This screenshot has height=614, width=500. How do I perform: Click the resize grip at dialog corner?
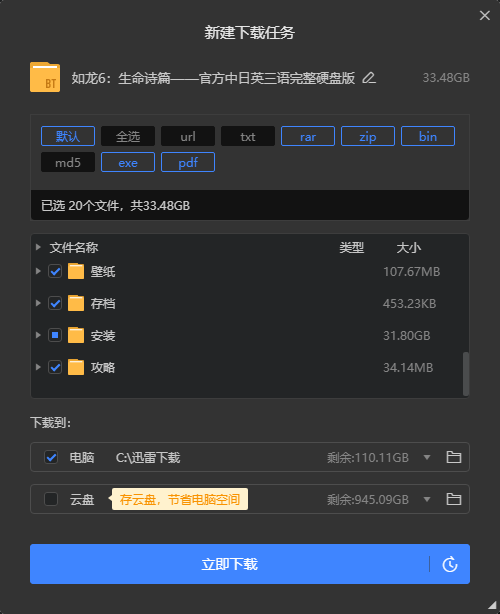pos(492,606)
